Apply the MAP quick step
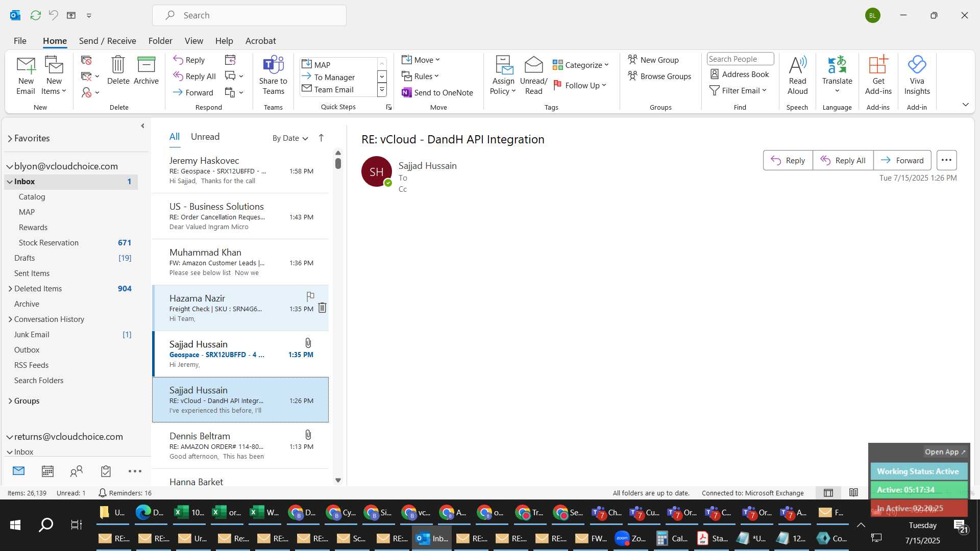This screenshot has width=980, height=551. click(x=338, y=65)
